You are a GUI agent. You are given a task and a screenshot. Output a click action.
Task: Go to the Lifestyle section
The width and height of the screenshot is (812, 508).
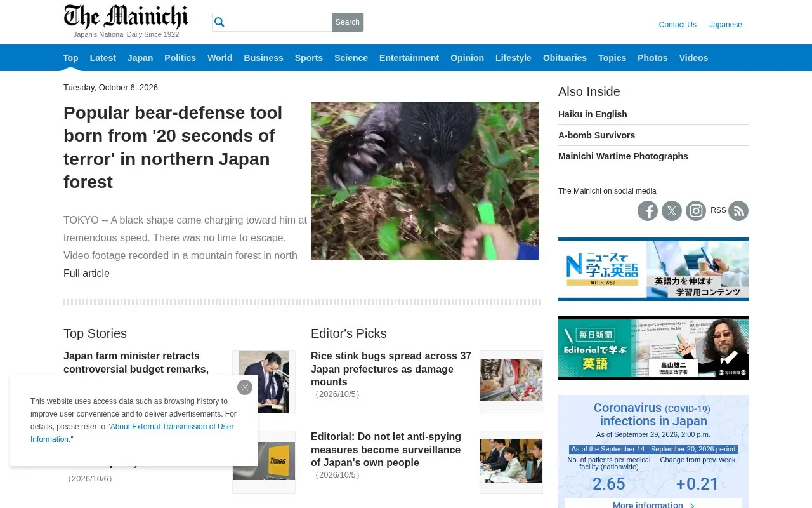(x=513, y=58)
